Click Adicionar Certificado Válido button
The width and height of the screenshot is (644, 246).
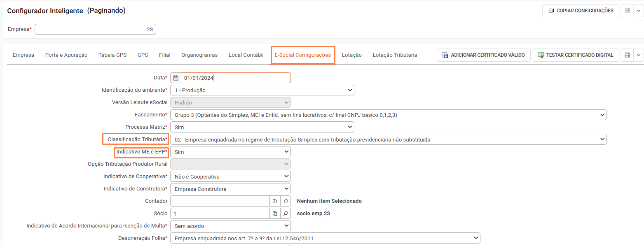click(484, 55)
